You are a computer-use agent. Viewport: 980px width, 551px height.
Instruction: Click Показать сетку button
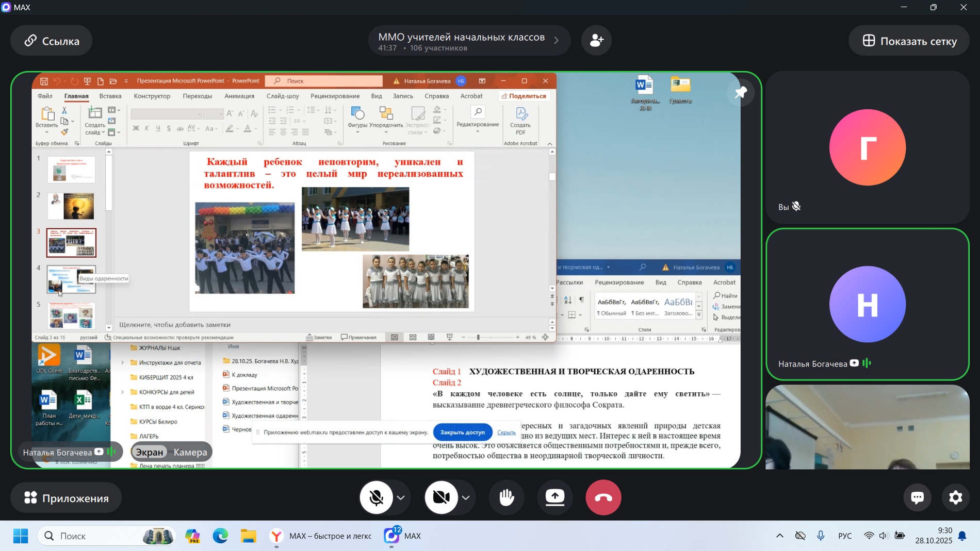[x=909, y=41]
